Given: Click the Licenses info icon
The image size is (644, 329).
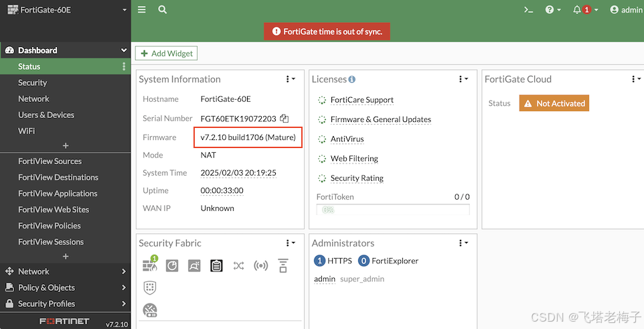Looking at the screenshot, I should [x=352, y=79].
